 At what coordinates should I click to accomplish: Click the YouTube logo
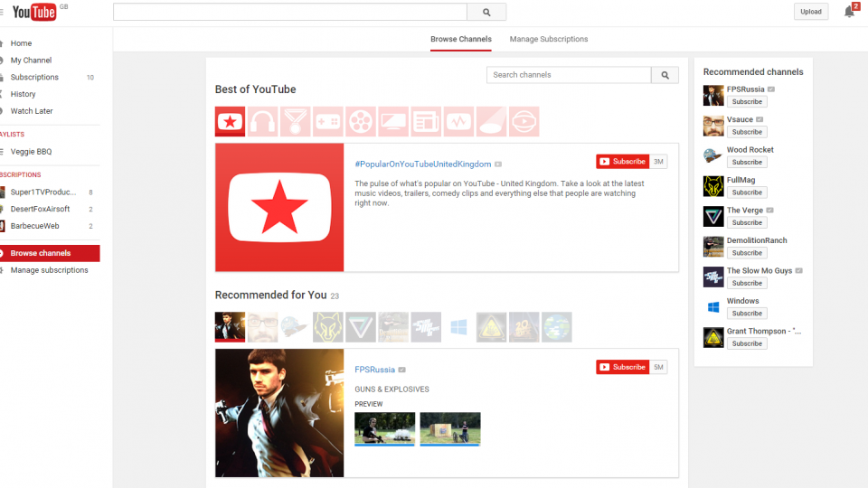[33, 12]
